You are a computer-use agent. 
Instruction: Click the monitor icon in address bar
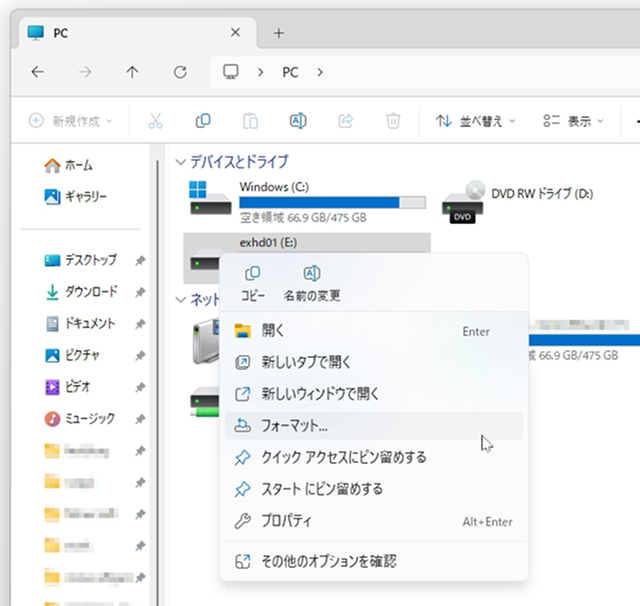pyautogui.click(x=231, y=72)
